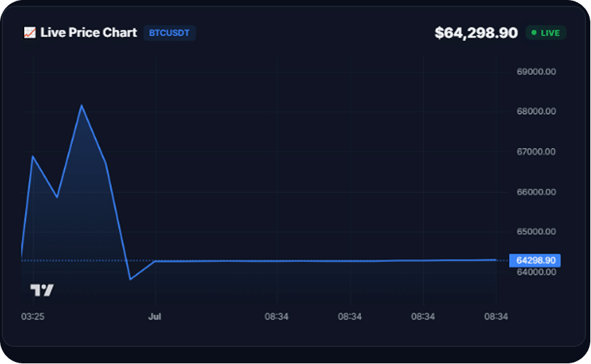
Task: Click the chart emoji icon beside title
Action: point(30,33)
